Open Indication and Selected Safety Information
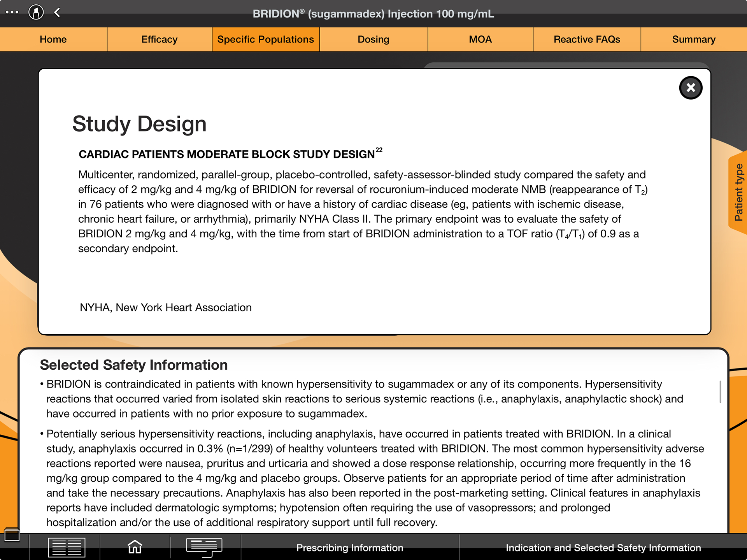The width and height of the screenshot is (747, 560). click(603, 548)
